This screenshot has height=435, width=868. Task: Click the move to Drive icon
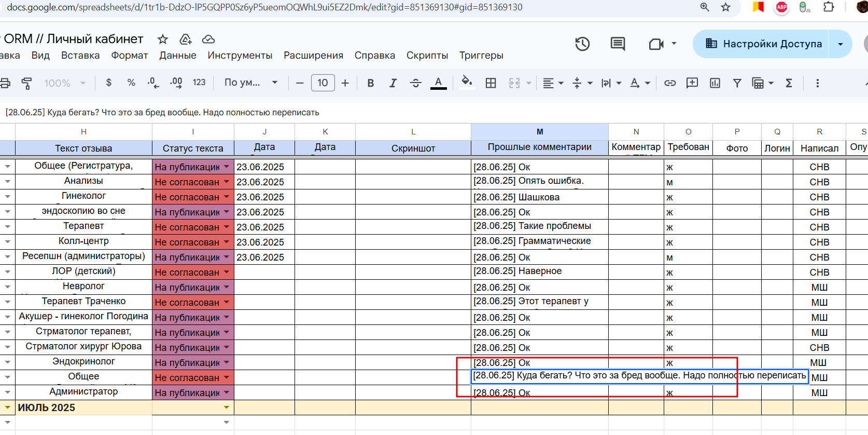[x=186, y=39]
